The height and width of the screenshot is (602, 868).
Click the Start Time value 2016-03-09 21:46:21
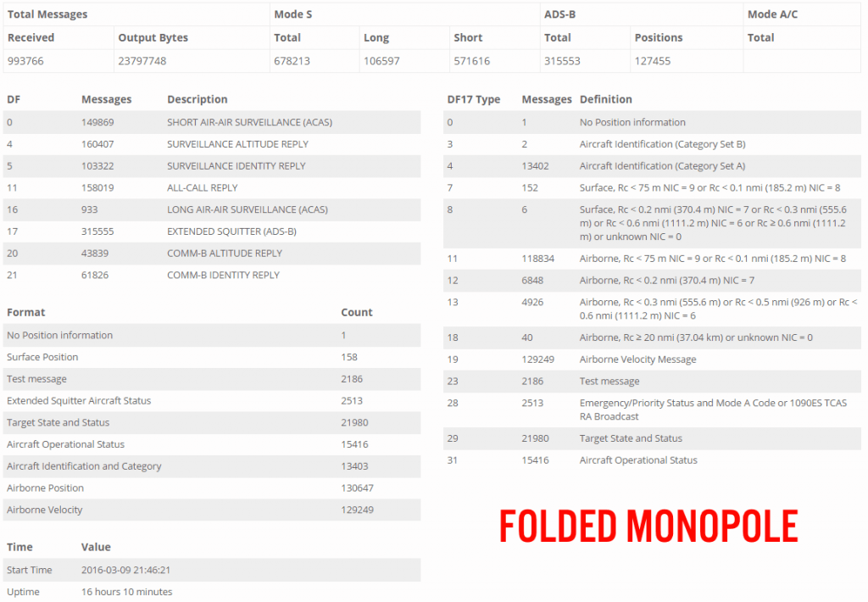pyautogui.click(x=131, y=570)
